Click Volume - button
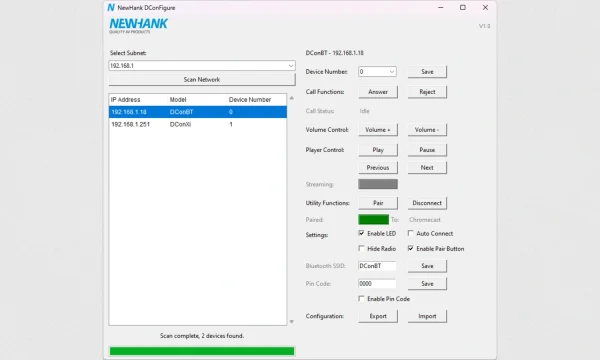Viewport: 600px width, 360px height. (x=427, y=130)
